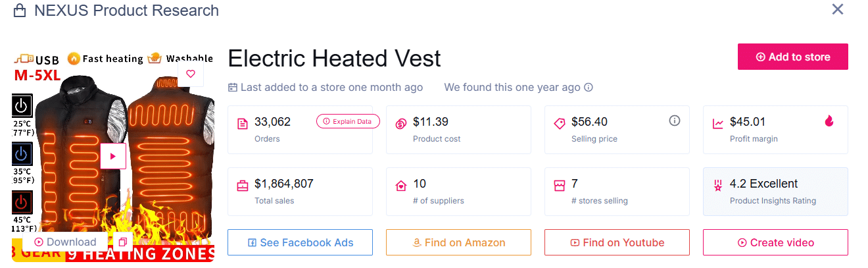Screen dimensions: 868x268
Task: Download the product image
Action: click(x=65, y=242)
